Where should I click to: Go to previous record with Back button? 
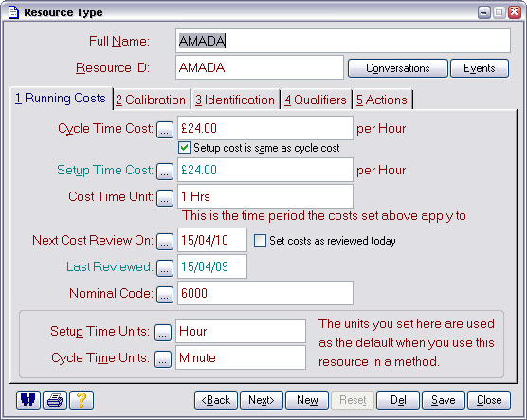216,400
